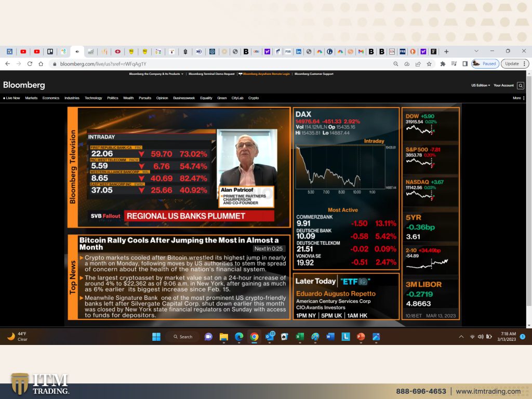Click the zoom magnifier icon in address bar
Image resolution: width=532 pixels, height=399 pixels.
point(395,64)
